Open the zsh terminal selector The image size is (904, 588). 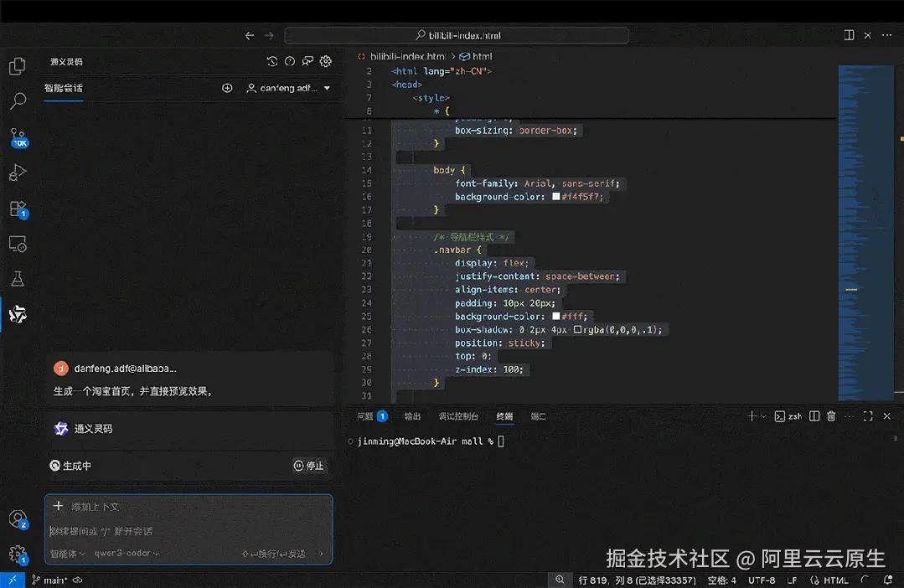click(788, 416)
